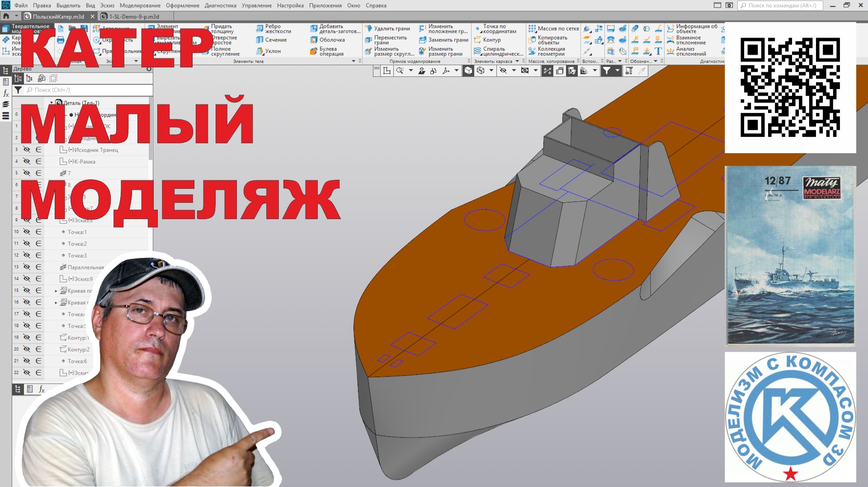This screenshot has width=868, height=487.
Task: Open the zoom options dropdown arrow
Action: pyautogui.click(x=411, y=70)
